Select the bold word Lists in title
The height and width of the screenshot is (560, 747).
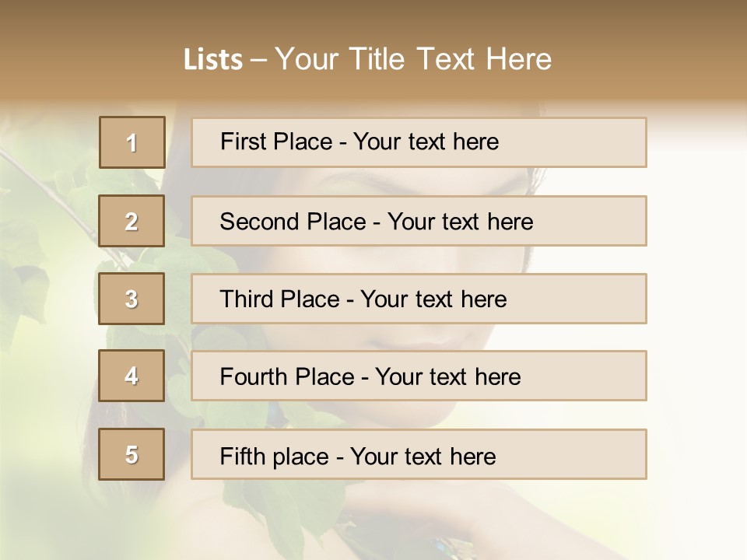213,60
